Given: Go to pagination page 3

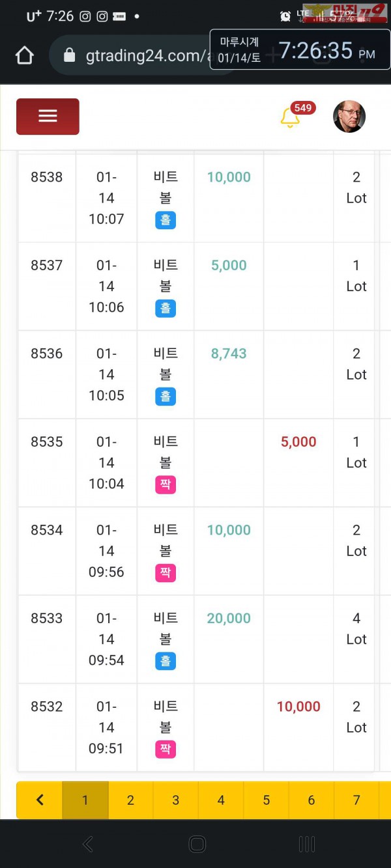Looking at the screenshot, I should click(x=175, y=800).
